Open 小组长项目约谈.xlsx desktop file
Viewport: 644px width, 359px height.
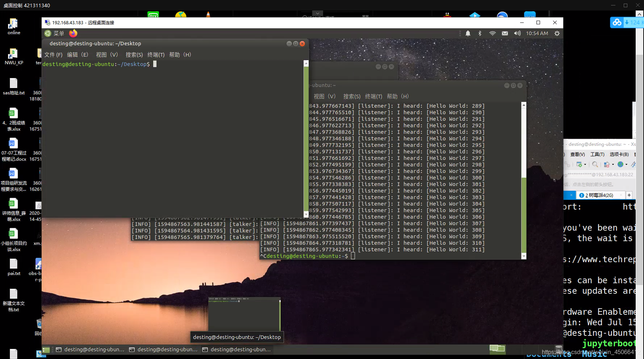click(14, 240)
